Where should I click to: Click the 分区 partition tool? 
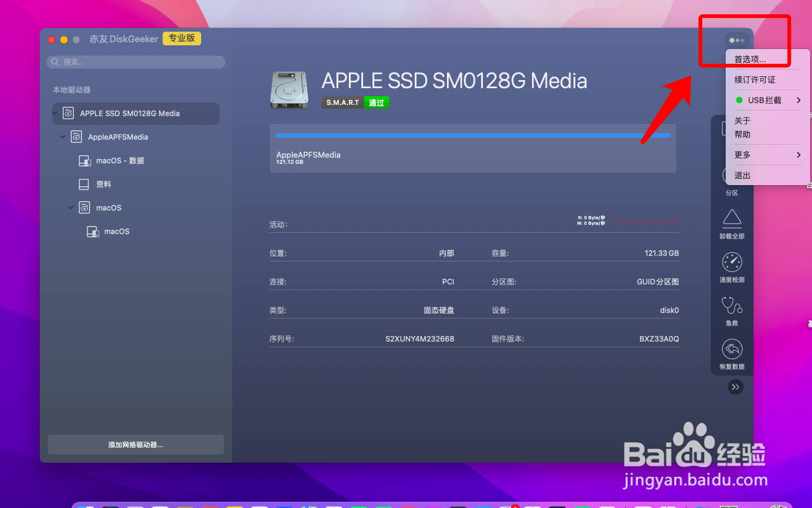pyautogui.click(x=732, y=193)
